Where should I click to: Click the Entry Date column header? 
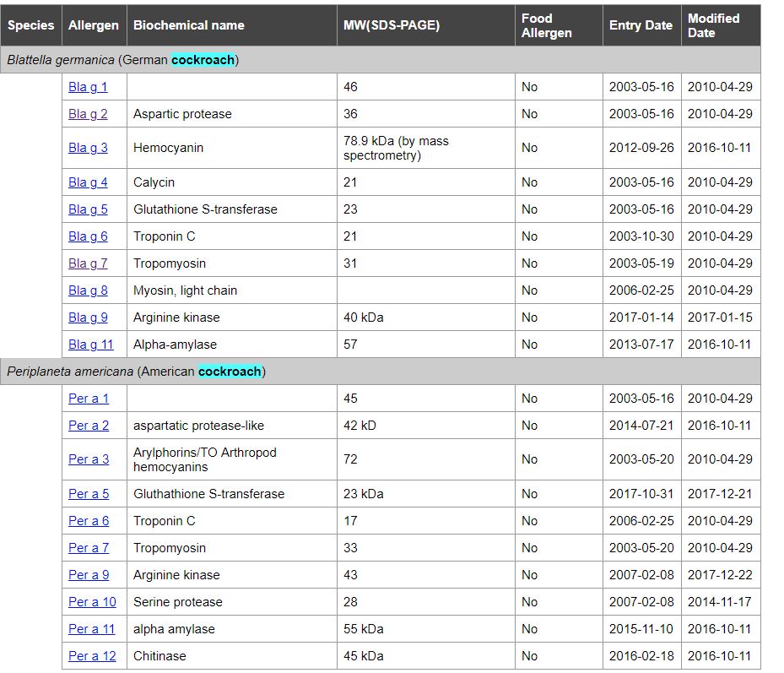(641, 25)
